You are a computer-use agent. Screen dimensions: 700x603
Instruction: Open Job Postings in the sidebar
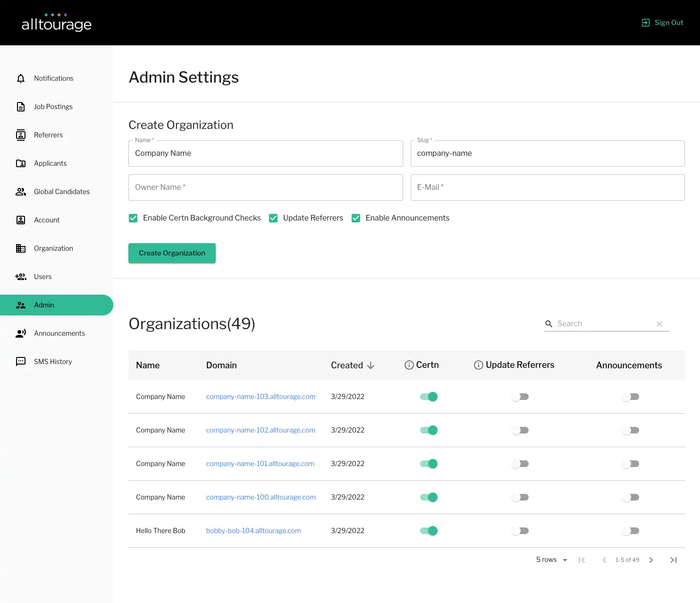point(57,107)
